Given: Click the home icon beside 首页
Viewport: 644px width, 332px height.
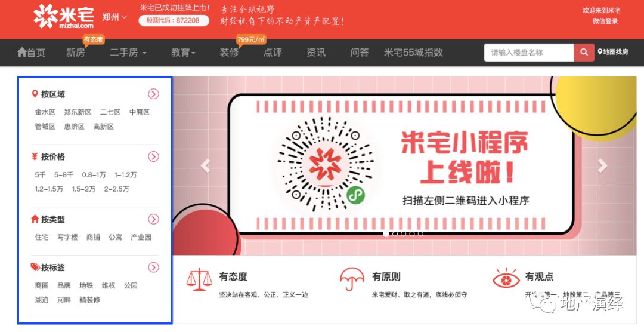Looking at the screenshot, I should (22, 52).
